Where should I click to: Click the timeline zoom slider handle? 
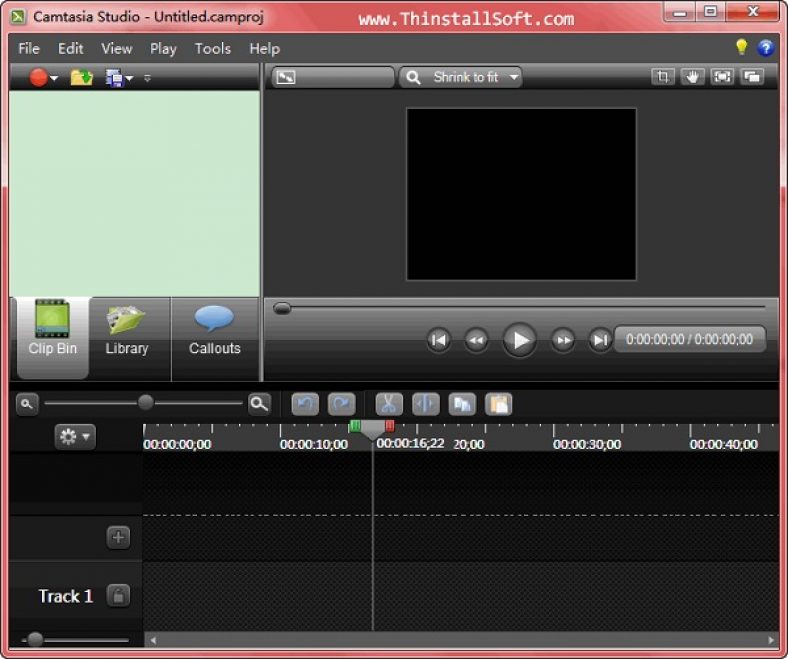point(145,402)
